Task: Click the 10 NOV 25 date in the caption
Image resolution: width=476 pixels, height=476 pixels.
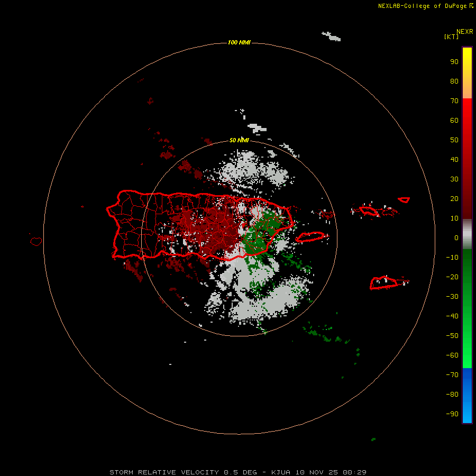Action: [317, 472]
